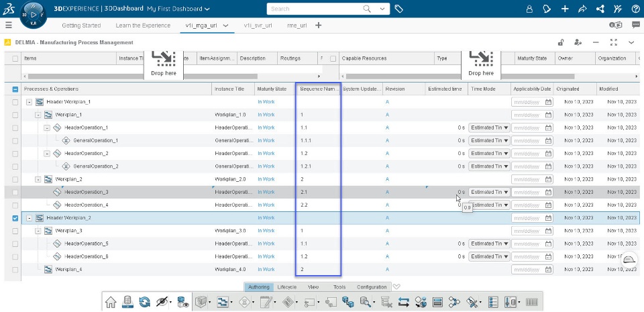This screenshot has height=312, width=644.
Task: Collapse the HeaderOperation_1 tree node
Action: coord(47,127)
